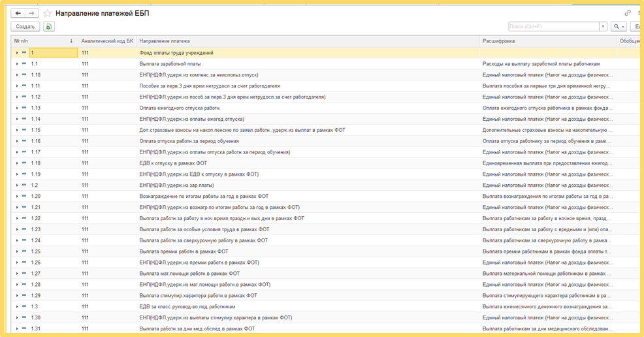Click the item icon in row 1.17
The image size is (644, 337).
coord(24,152)
